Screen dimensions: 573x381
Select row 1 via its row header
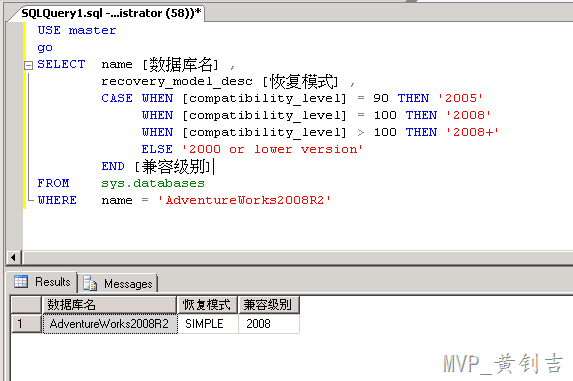26,324
